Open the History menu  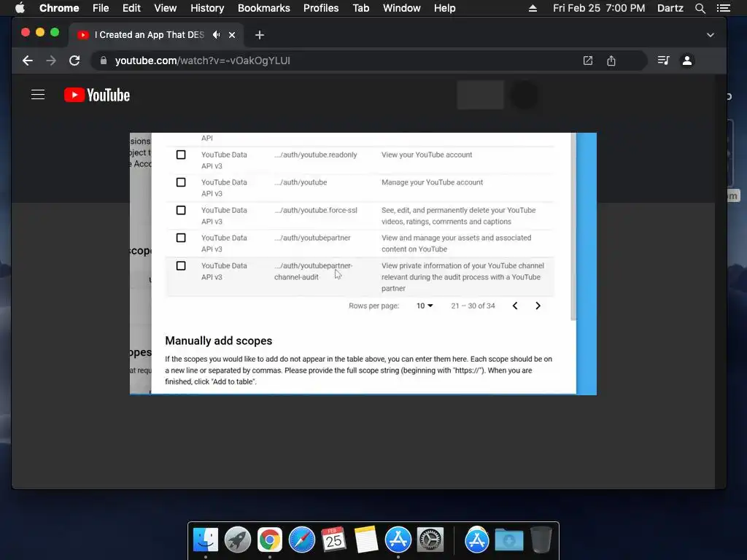coord(207,8)
